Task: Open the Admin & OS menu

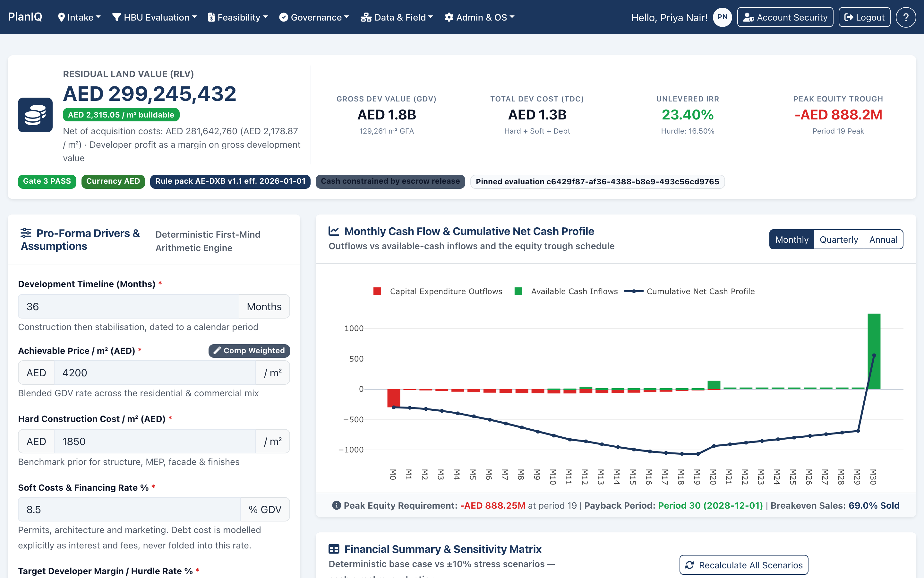Action: pos(479,17)
